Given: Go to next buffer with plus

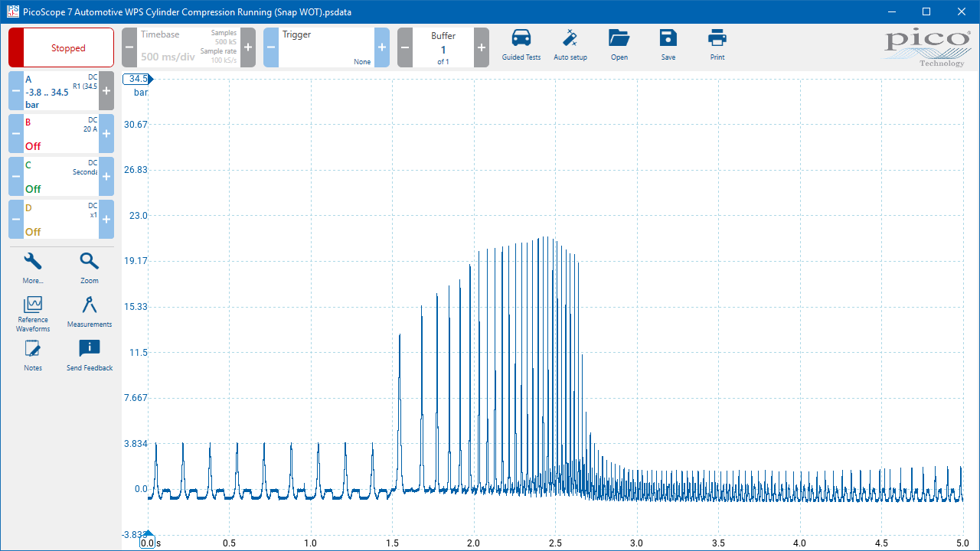Looking at the screenshot, I should 482,47.
